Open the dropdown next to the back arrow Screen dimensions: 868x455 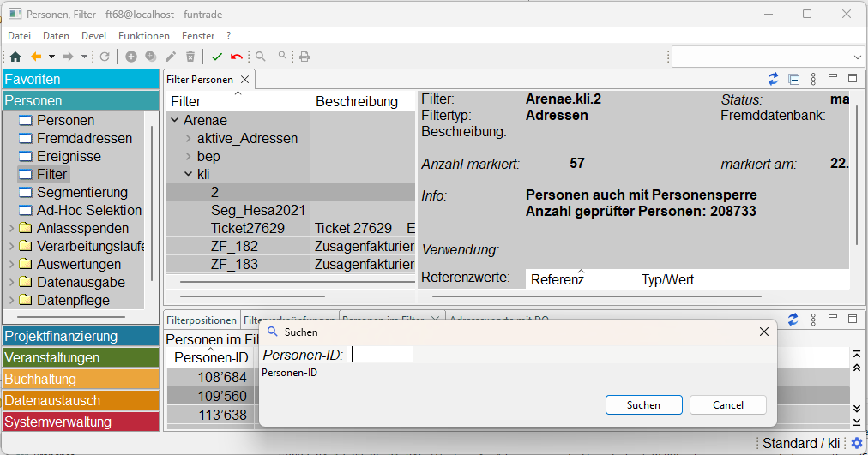(51, 57)
